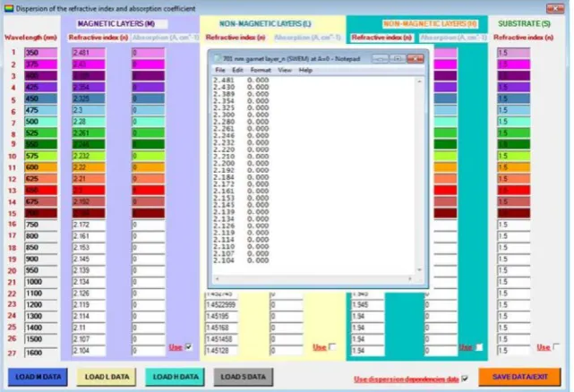
Task: Click the magnetic refractive index field 2.232
Action: tap(89, 156)
